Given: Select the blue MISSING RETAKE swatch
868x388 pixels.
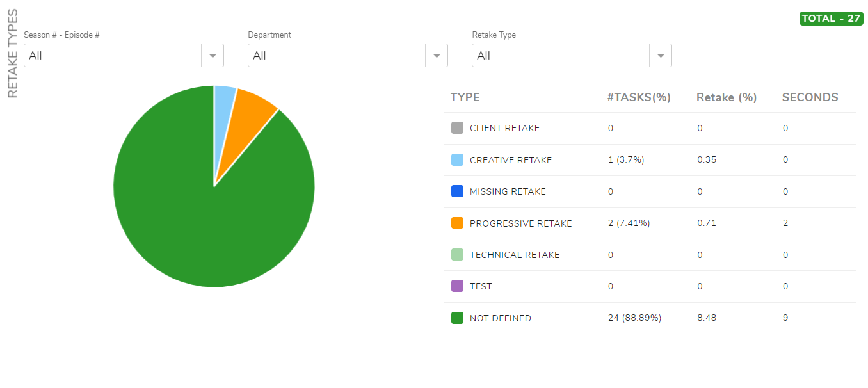Looking at the screenshot, I should tap(457, 191).
